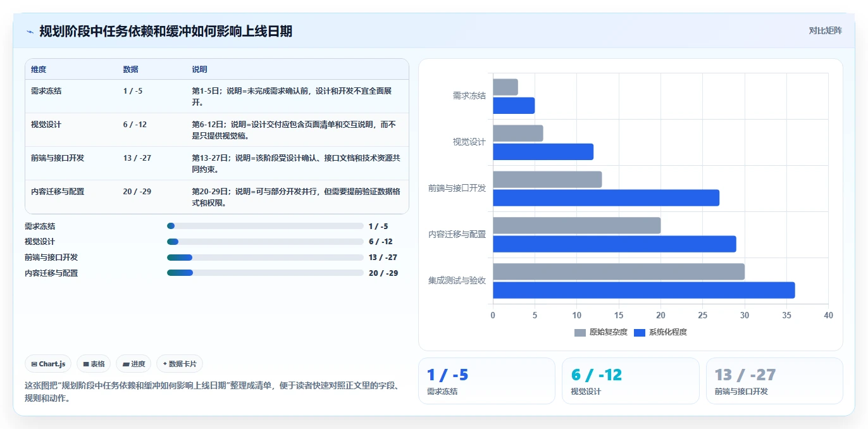Screen dimensions: 868x429
Task: Click the 前端与接口开发 progress bar track
Action: point(265,258)
